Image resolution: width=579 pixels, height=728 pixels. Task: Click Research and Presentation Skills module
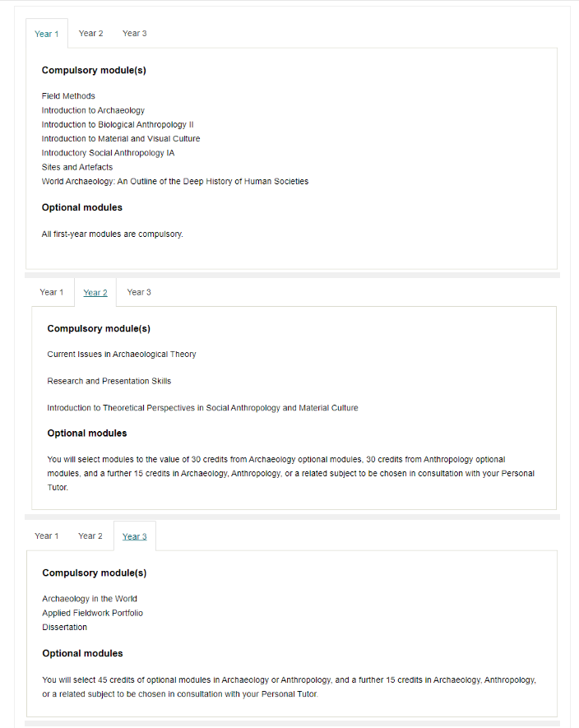[x=109, y=381]
